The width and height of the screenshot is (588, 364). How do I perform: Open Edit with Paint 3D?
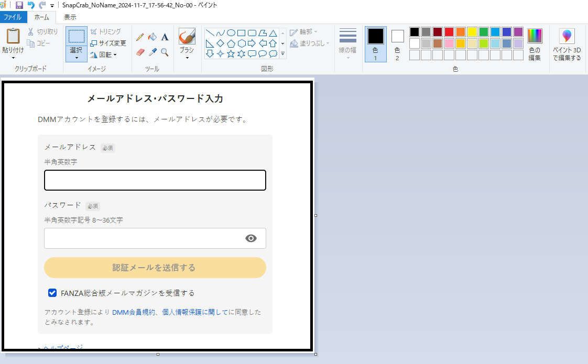pos(567,45)
